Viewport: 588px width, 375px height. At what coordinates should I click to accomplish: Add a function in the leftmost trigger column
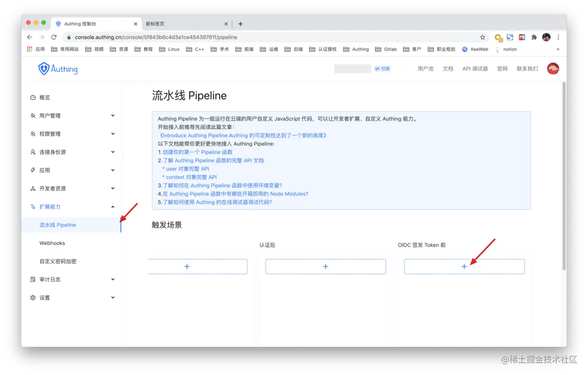click(197, 267)
